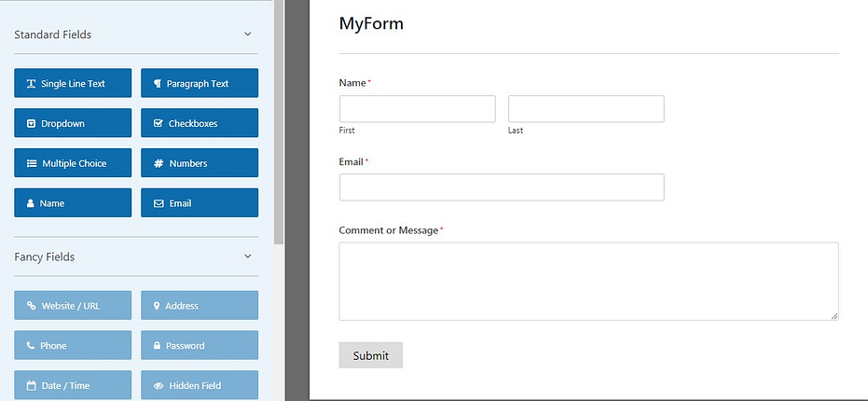
Task: Add the Date / Time field
Action: tap(73, 385)
